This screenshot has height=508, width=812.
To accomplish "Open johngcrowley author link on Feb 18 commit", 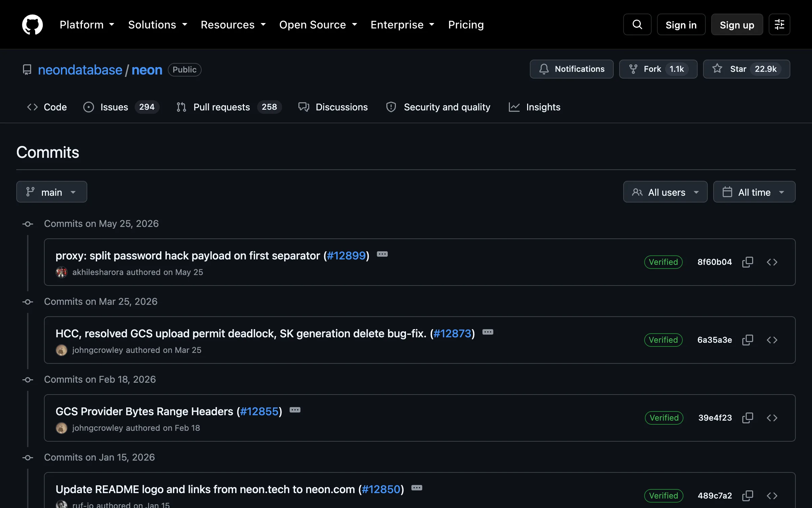I will click(97, 428).
